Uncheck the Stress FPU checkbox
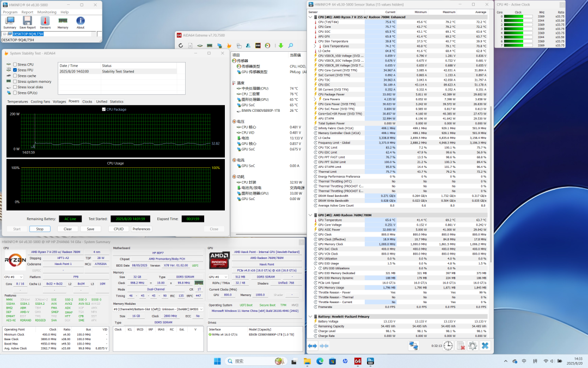This screenshot has height=368, width=588. pyautogui.click(x=15, y=70)
